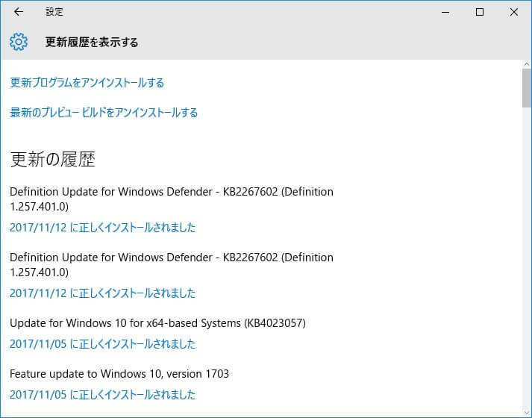532x418 pixels.
Task: Select Feature update to Windows 10, version 1703
Action: tap(119, 374)
